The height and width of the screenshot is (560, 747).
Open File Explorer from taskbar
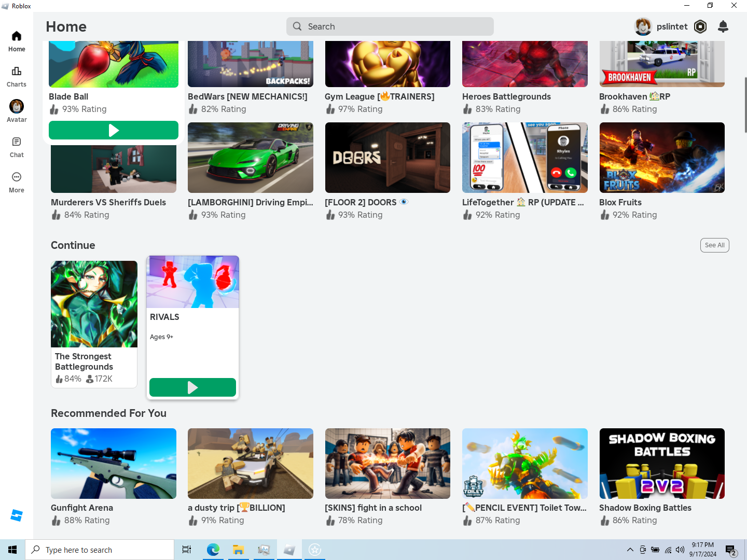coord(238,550)
